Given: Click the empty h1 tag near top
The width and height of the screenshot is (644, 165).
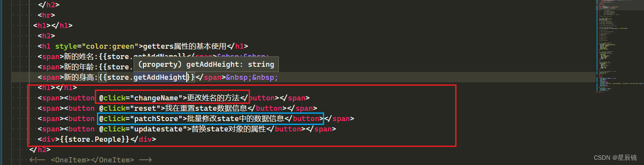Looking at the screenshot, I should tap(53, 25).
